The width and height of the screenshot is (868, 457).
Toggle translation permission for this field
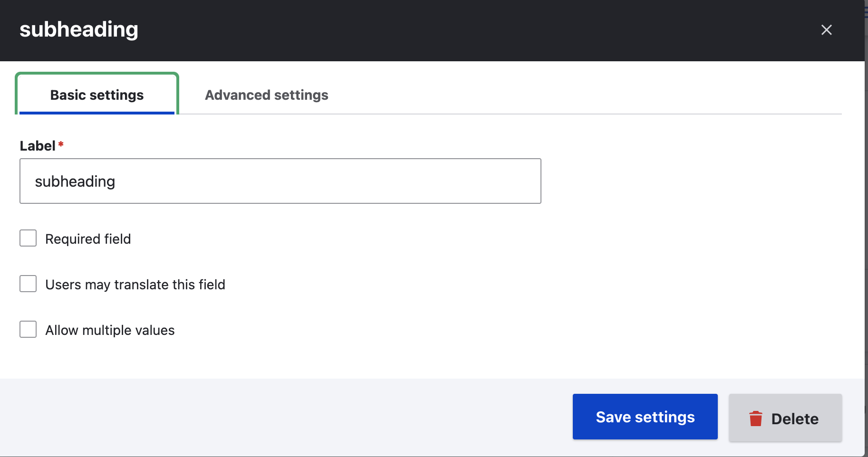tap(28, 284)
